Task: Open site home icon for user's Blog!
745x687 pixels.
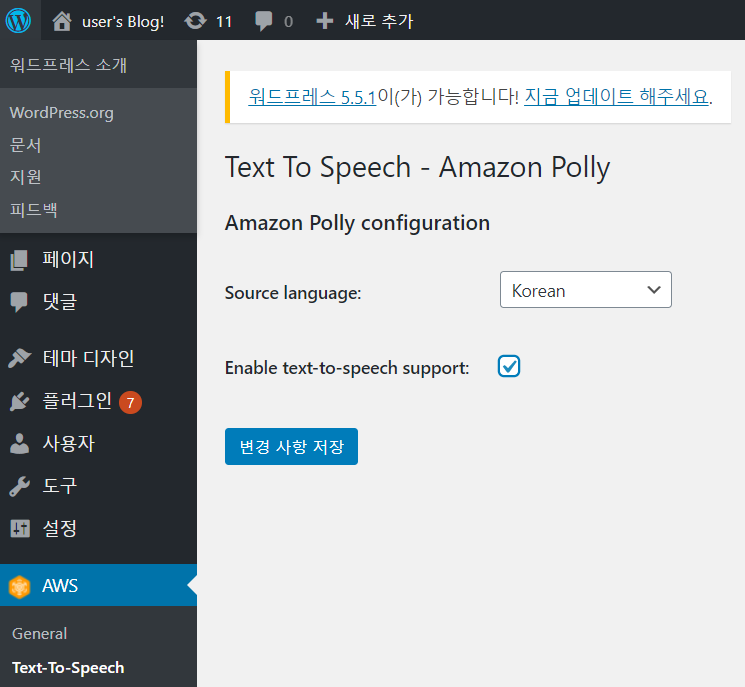Action: click(62, 21)
